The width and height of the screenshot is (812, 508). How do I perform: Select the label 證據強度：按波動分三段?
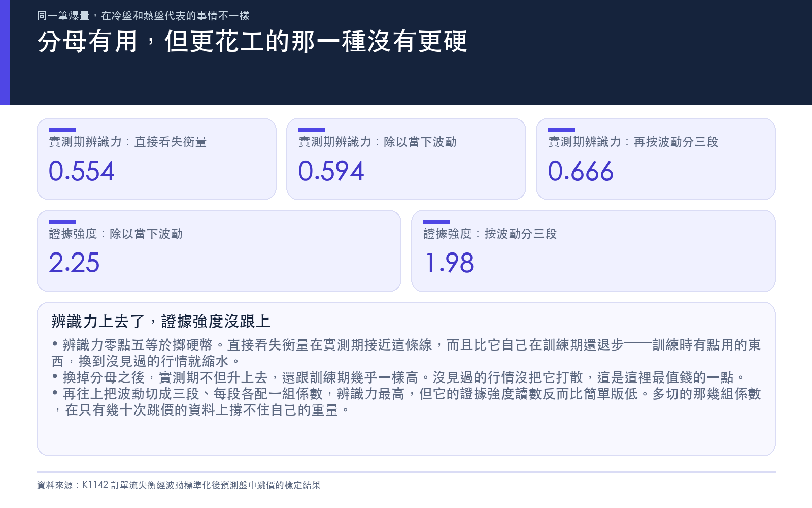tap(490, 234)
